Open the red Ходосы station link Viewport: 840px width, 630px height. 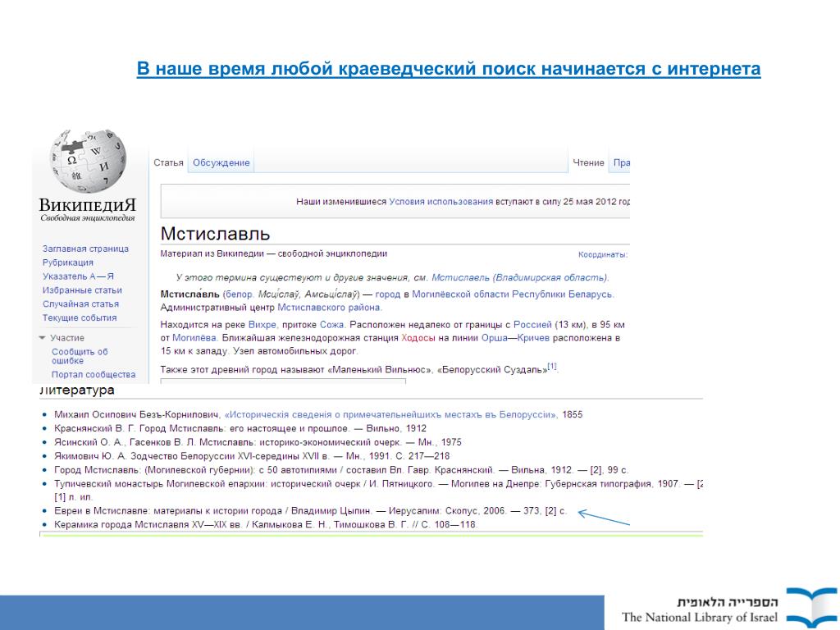(418, 338)
